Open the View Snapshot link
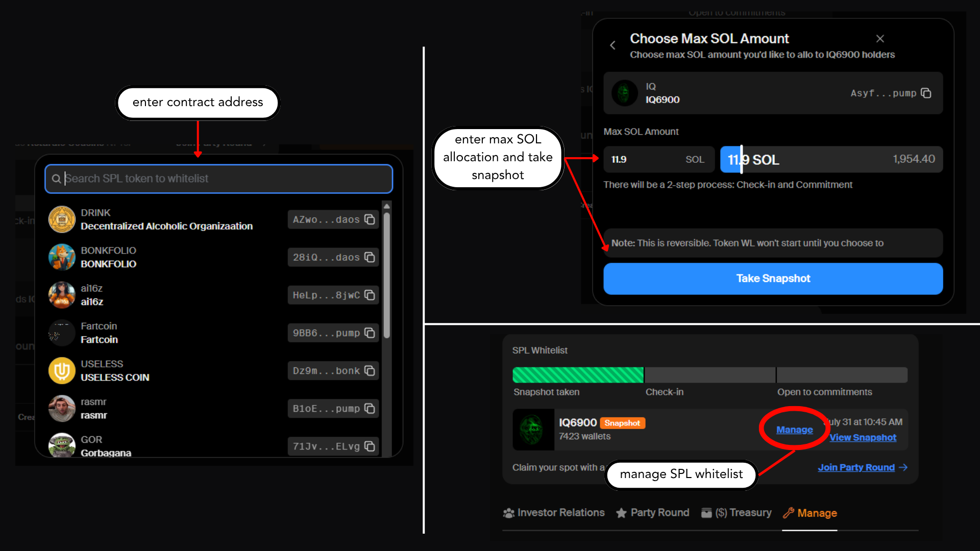Screen dimensions: 980x551 (863, 437)
